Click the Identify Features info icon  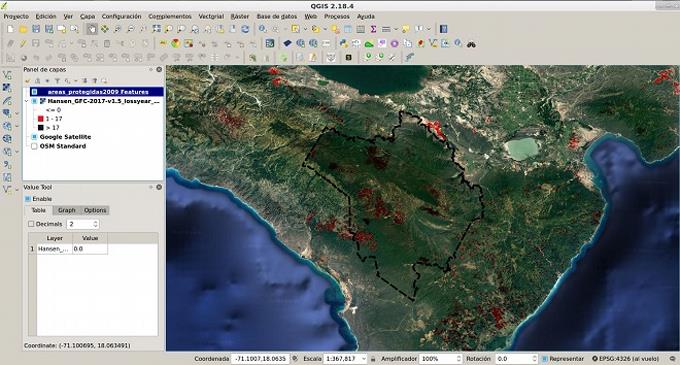click(x=262, y=29)
